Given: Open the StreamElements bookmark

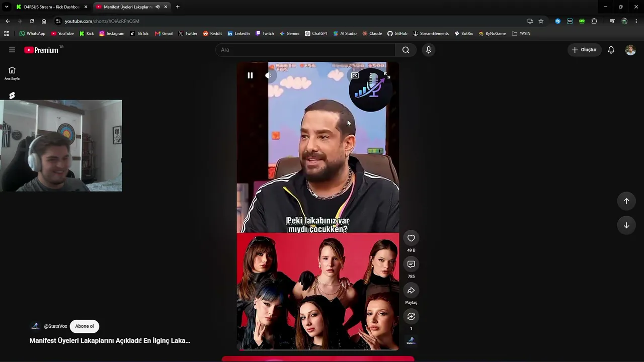Looking at the screenshot, I should coord(431,34).
